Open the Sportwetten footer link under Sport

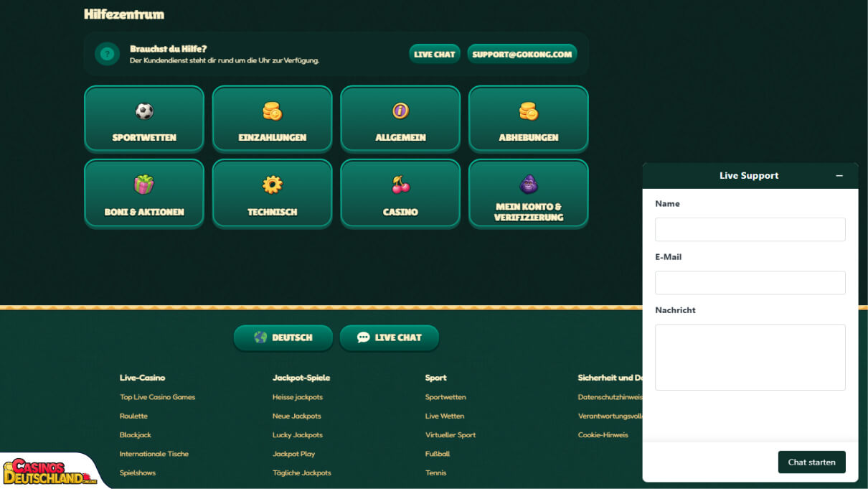(445, 397)
